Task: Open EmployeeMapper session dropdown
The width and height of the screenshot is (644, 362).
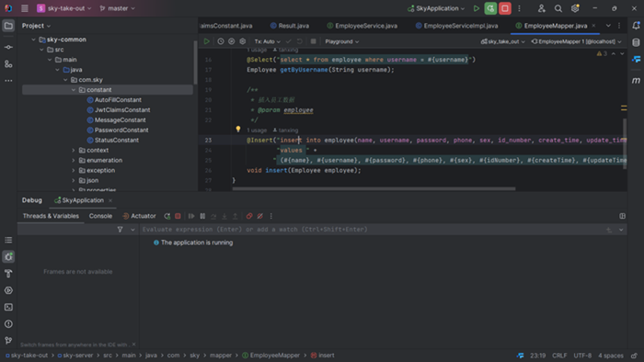Action: [576, 41]
